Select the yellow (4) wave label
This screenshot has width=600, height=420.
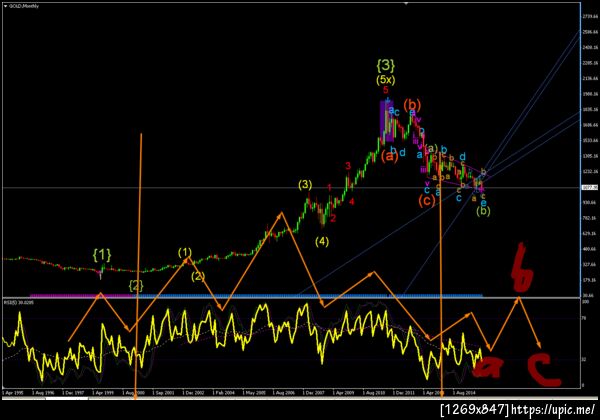click(x=322, y=241)
